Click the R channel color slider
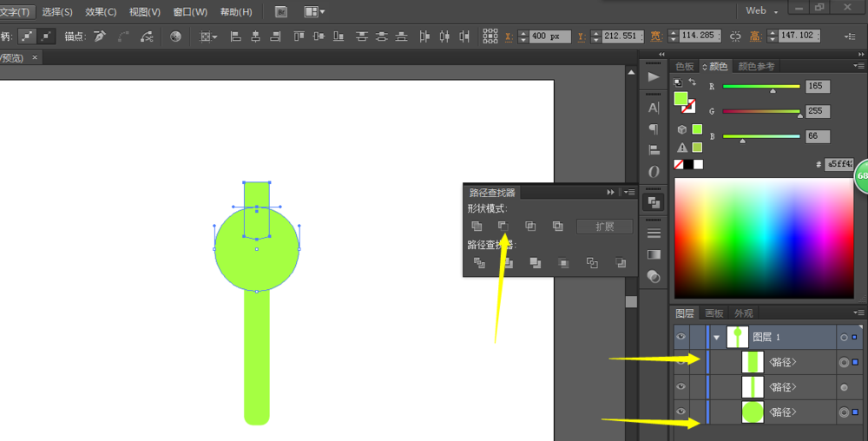Image resolution: width=868 pixels, height=441 pixels. tap(761, 87)
